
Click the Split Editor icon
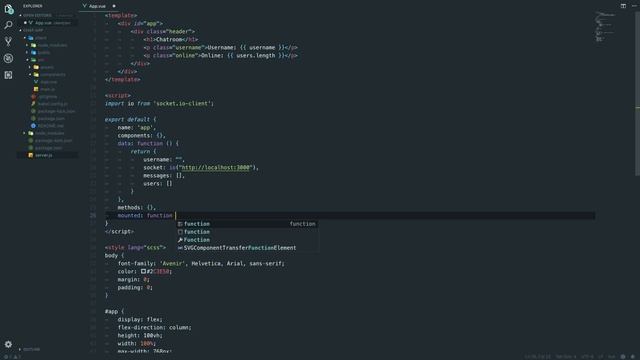pyautogui.click(x=623, y=6)
